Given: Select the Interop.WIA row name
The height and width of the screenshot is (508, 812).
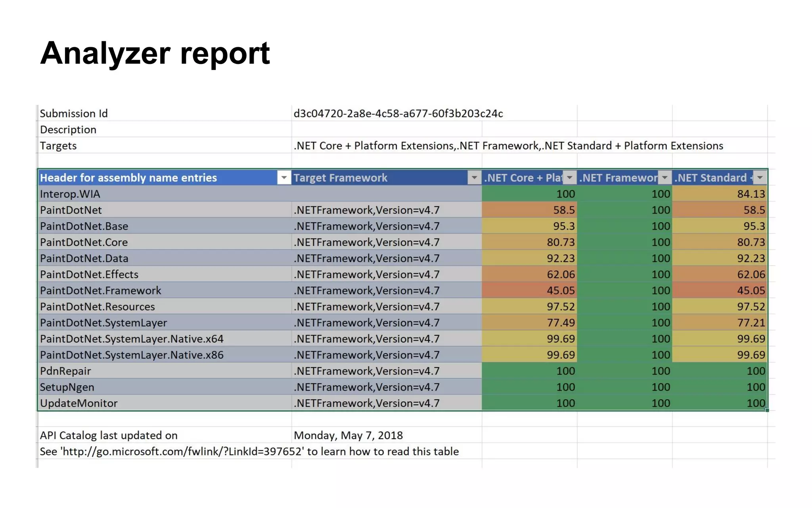Looking at the screenshot, I should [x=165, y=194].
